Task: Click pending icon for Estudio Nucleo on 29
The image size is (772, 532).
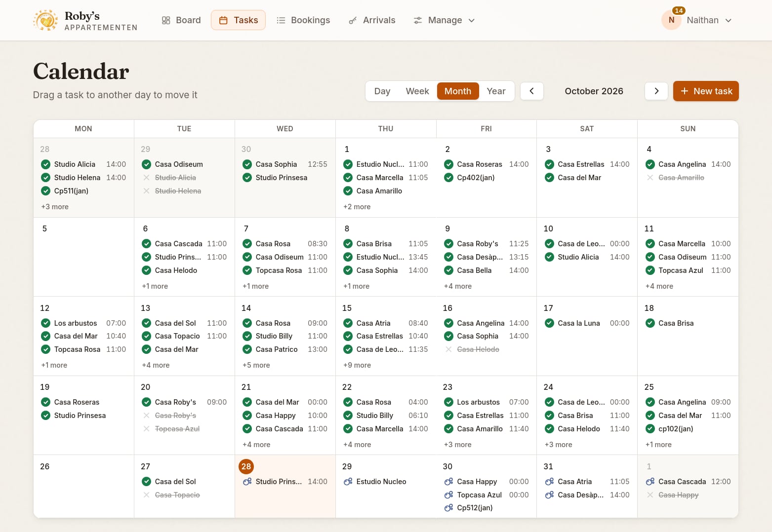Action: pyautogui.click(x=348, y=482)
